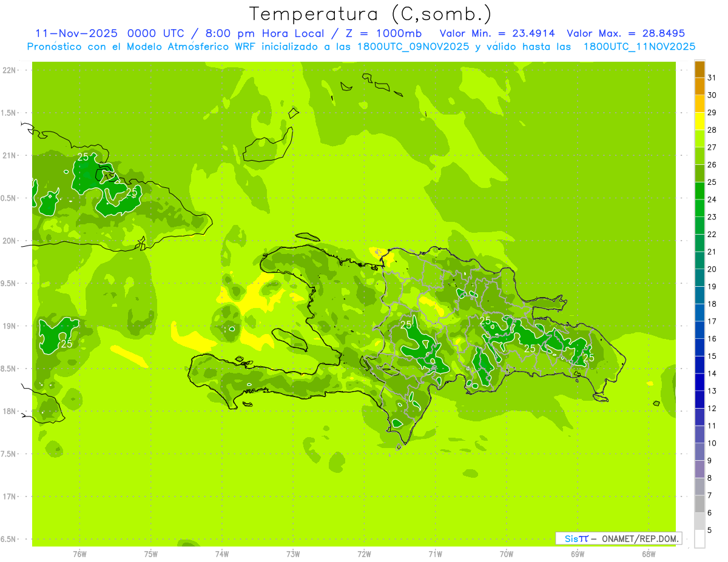This screenshot has width=728, height=562.
Task: Click the "11-Nov-2025 0000 UTC" date text
Action: click(109, 33)
